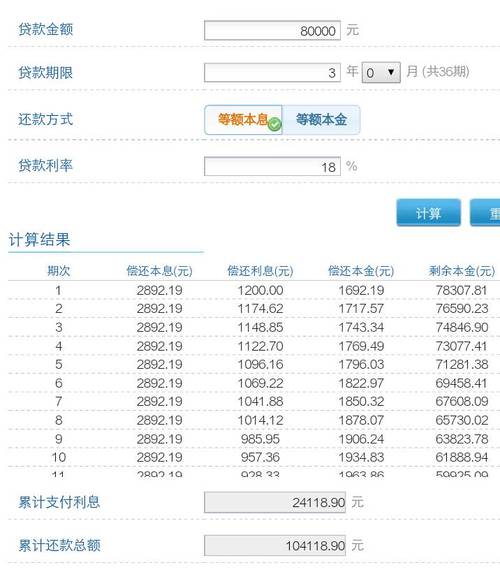Click the principal cell 1906.24

pos(361,439)
